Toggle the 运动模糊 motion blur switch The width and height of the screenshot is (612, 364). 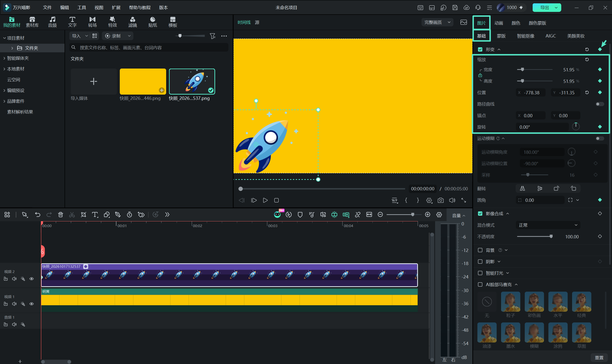coord(600,139)
